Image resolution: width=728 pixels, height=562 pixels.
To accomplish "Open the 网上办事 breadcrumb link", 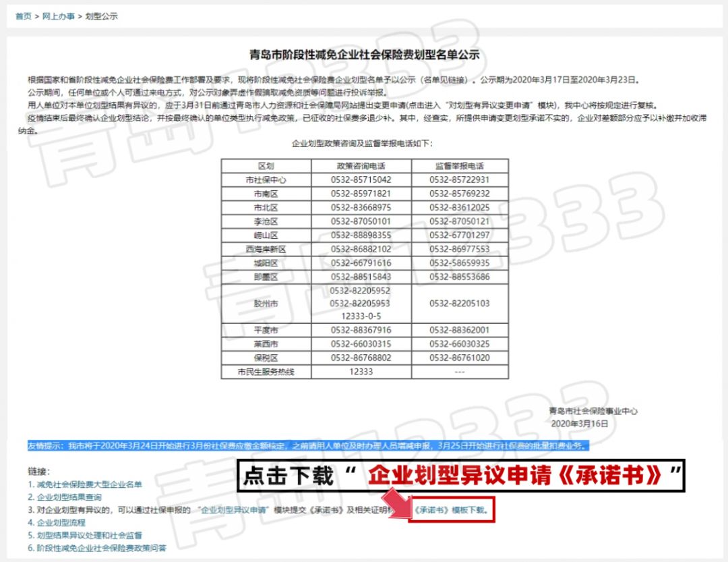I will [x=59, y=16].
